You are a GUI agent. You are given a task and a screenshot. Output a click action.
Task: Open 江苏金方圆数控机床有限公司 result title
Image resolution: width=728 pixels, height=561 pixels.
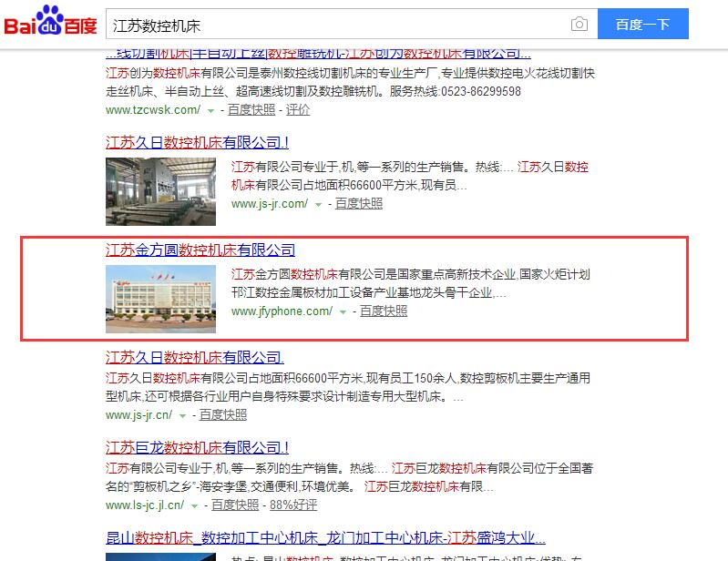pos(200,250)
